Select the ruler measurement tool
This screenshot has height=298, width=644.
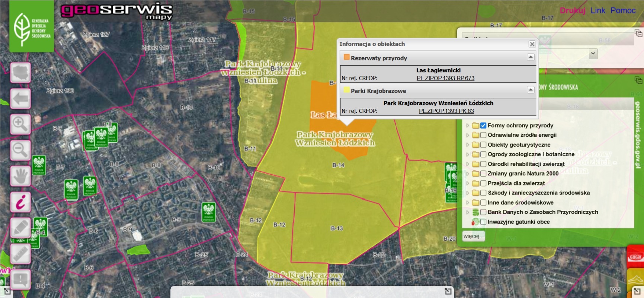click(x=20, y=253)
